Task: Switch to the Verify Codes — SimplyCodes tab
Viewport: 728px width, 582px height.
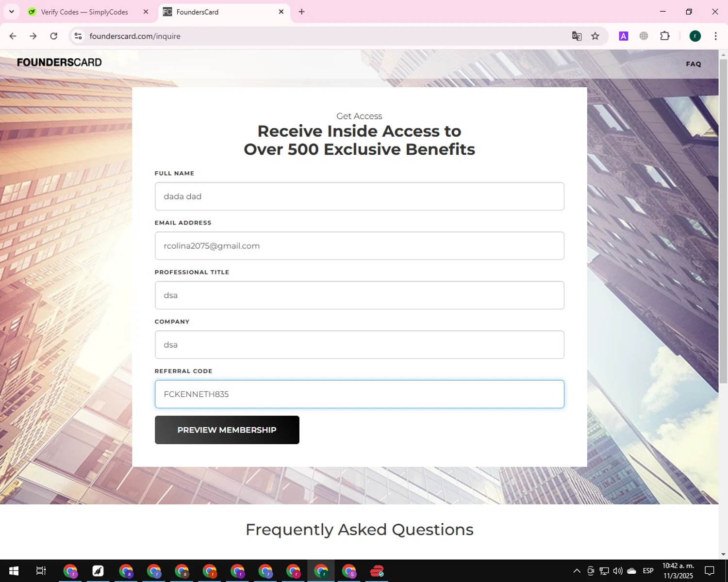Action: tap(84, 12)
